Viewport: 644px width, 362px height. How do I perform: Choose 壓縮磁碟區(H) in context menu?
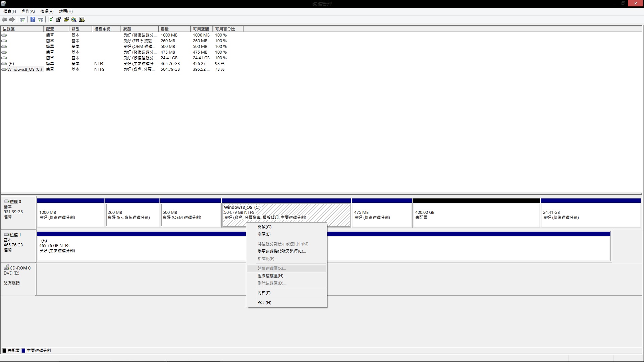272,276
